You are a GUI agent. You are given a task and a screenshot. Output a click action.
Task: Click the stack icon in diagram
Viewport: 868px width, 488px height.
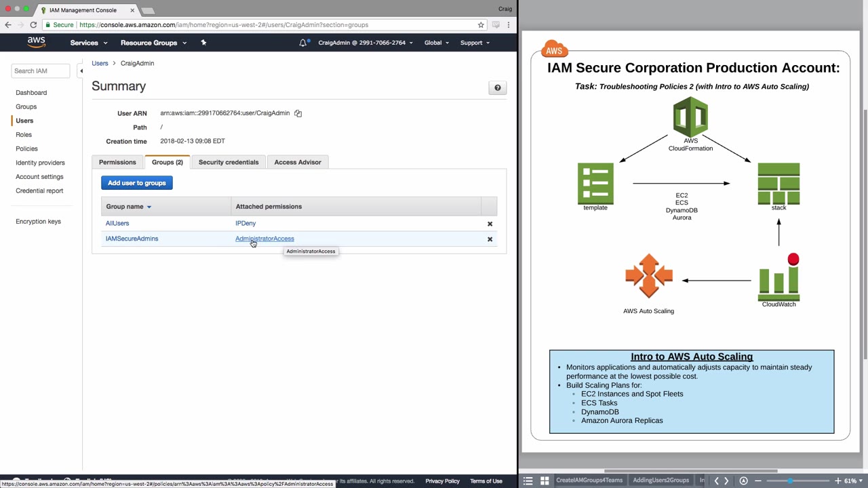(778, 183)
